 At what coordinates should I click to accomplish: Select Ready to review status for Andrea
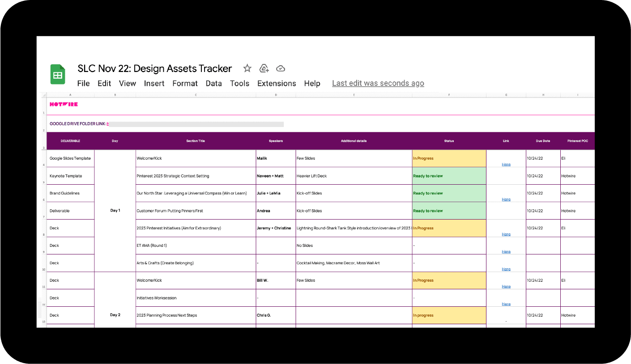click(x=449, y=211)
